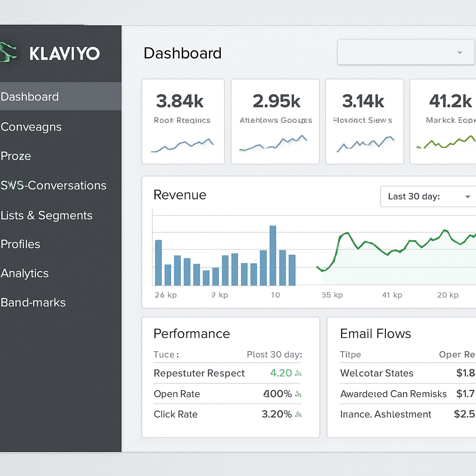
Task: Click trend icon next to Open Rate
Action: coord(298,394)
